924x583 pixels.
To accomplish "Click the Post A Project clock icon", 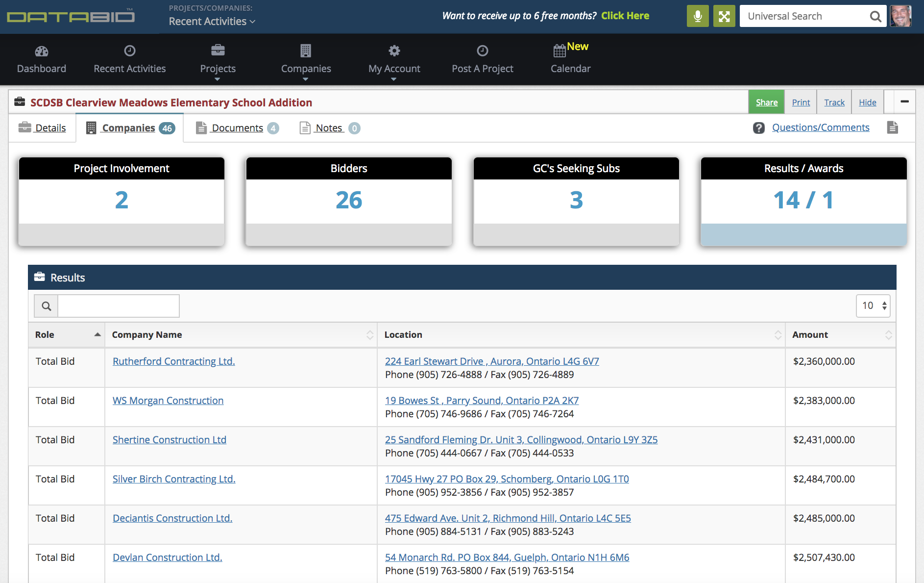I will [482, 51].
